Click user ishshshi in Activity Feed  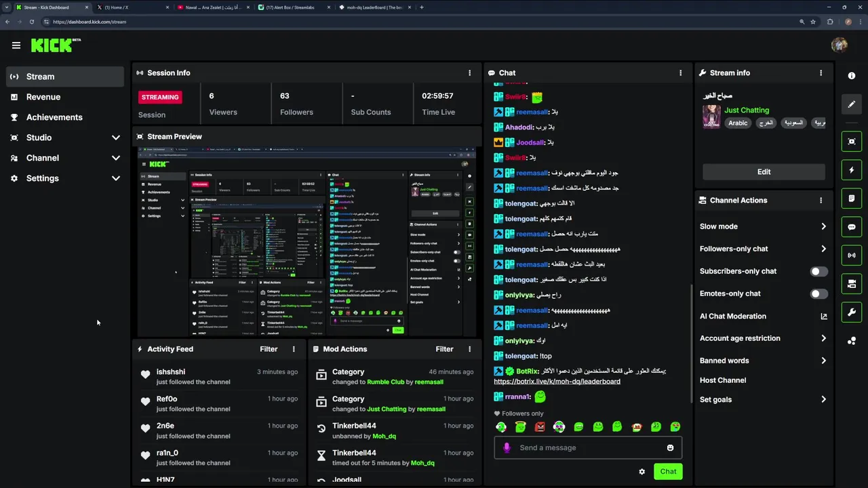(x=171, y=372)
